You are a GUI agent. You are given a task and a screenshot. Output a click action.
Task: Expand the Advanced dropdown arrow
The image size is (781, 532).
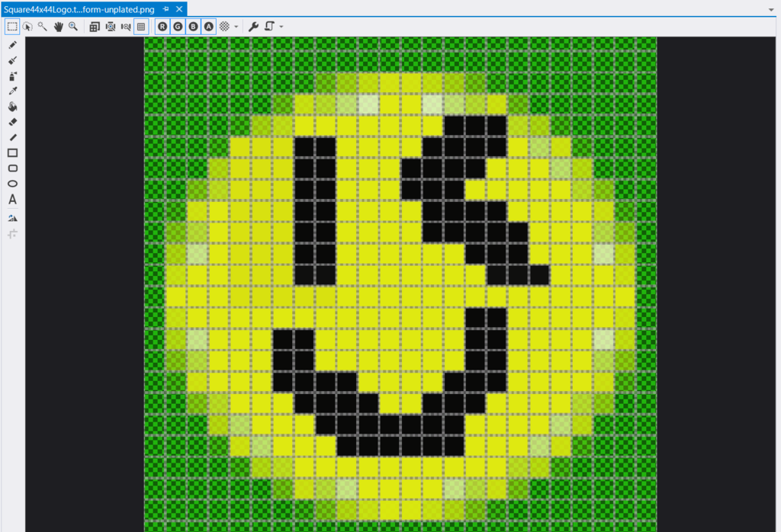pos(281,27)
